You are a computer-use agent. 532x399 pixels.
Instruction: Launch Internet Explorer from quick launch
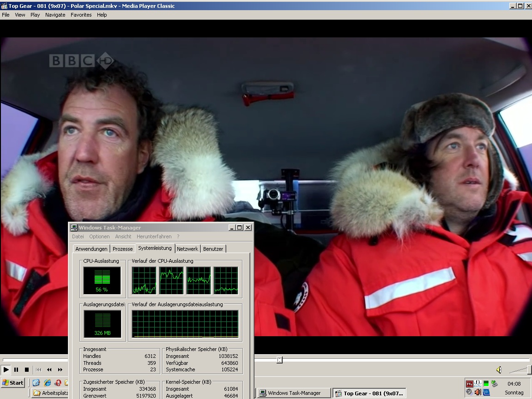[47, 383]
